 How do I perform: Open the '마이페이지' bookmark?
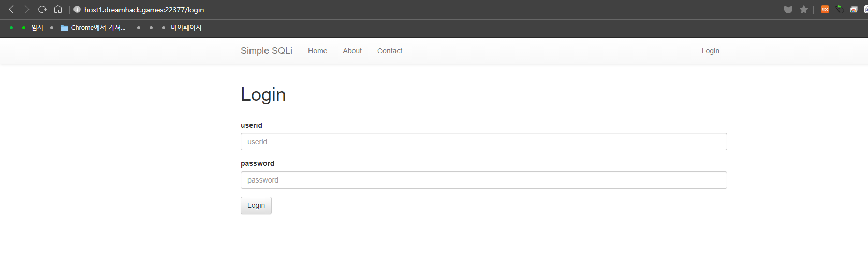click(186, 28)
